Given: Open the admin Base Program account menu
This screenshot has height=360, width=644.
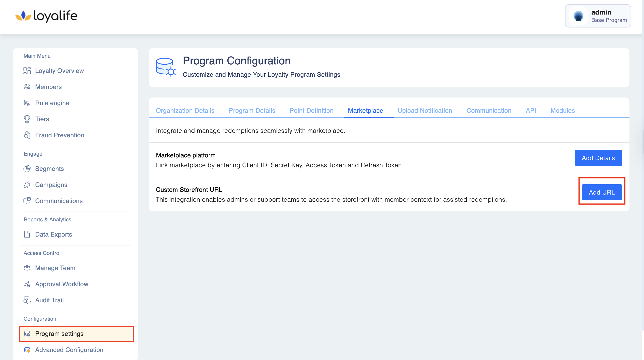Looking at the screenshot, I should 597,16.
